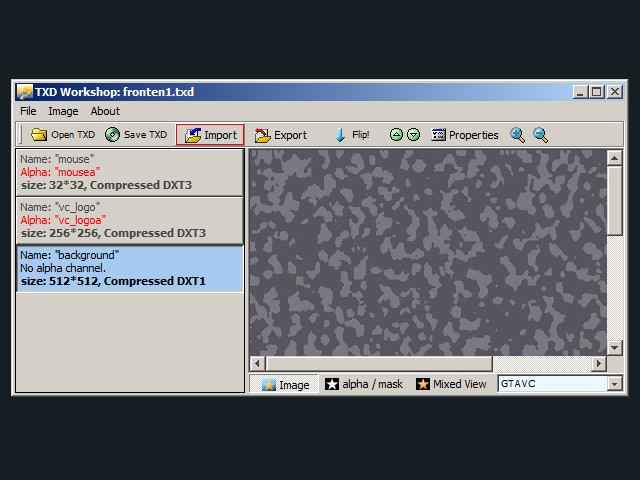The image size is (640, 480).
Task: Close the TXD Workshop window
Action: (615, 92)
